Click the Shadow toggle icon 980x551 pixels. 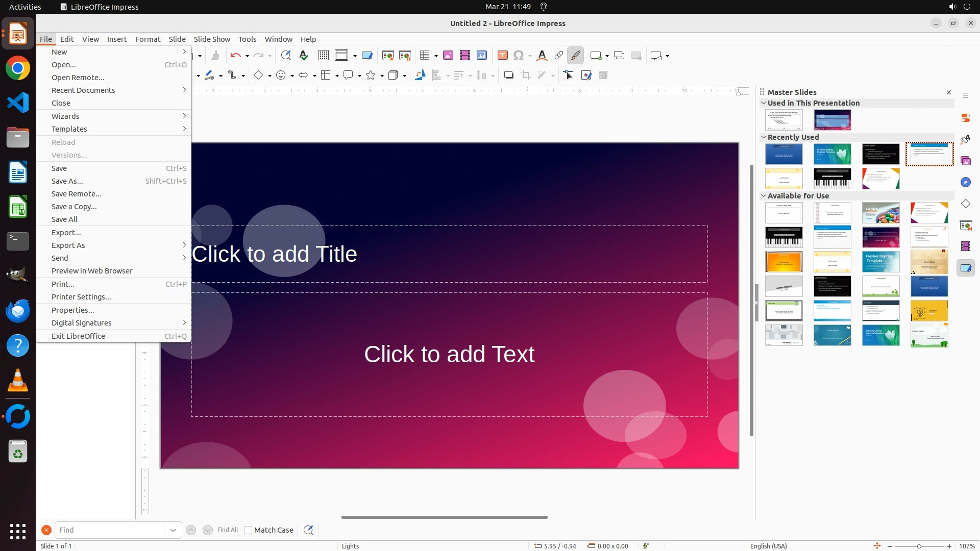pyautogui.click(x=508, y=76)
